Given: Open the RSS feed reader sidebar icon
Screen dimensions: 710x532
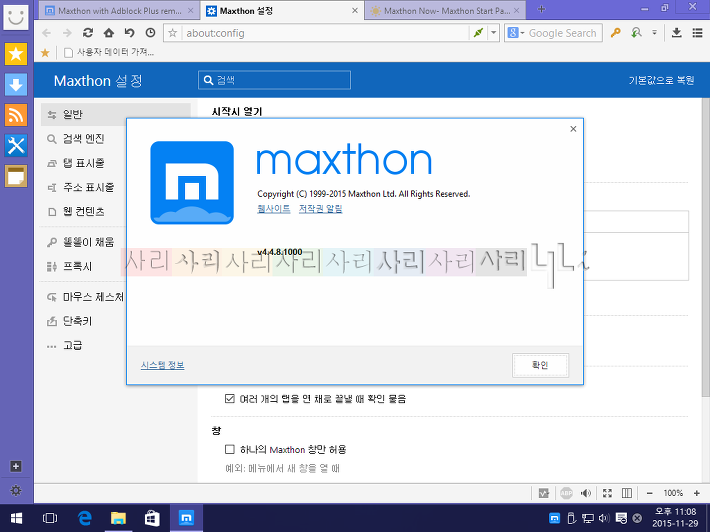Looking at the screenshot, I should coord(16,115).
